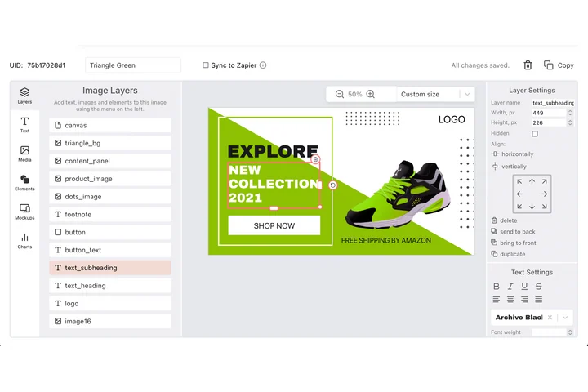Image resolution: width=588 pixels, height=392 pixels.
Task: Click duplicate in Layer Settings
Action: [508, 254]
